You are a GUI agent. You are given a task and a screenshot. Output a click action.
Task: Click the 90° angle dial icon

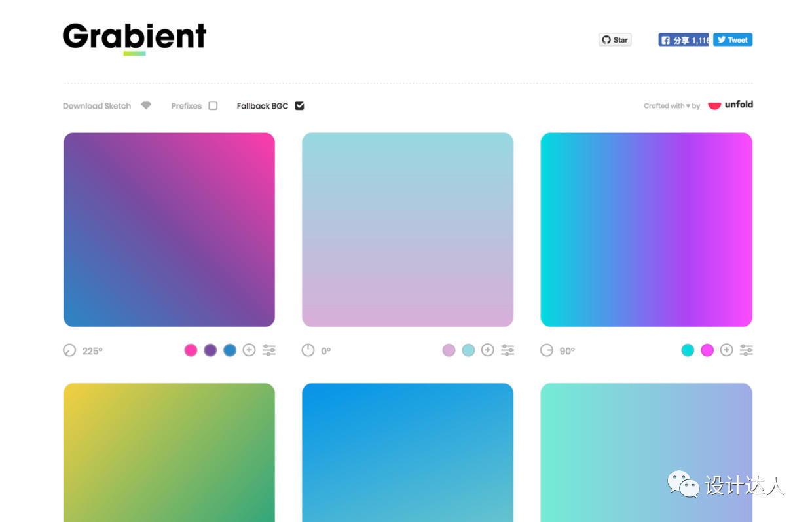(547, 350)
